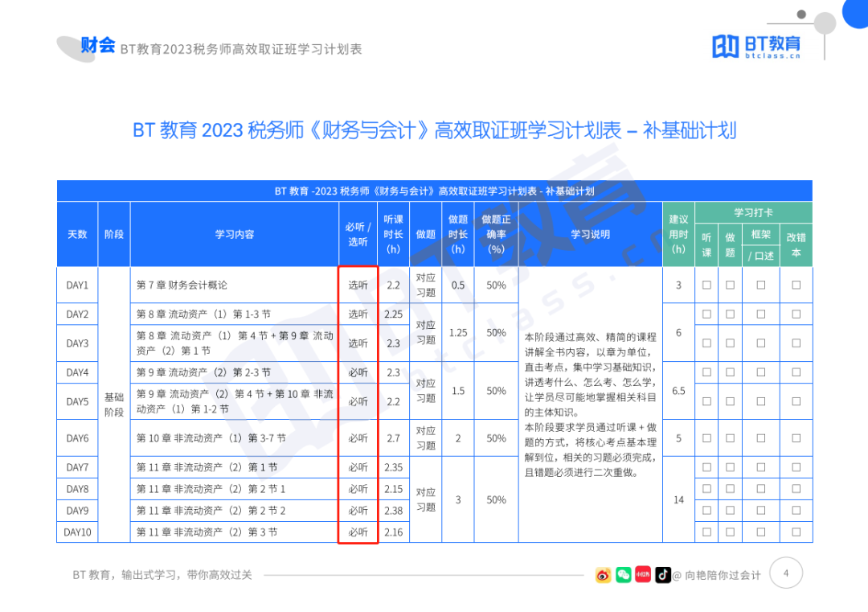Click the page number 4 circle
The image size is (868, 612).
pyautogui.click(x=786, y=573)
